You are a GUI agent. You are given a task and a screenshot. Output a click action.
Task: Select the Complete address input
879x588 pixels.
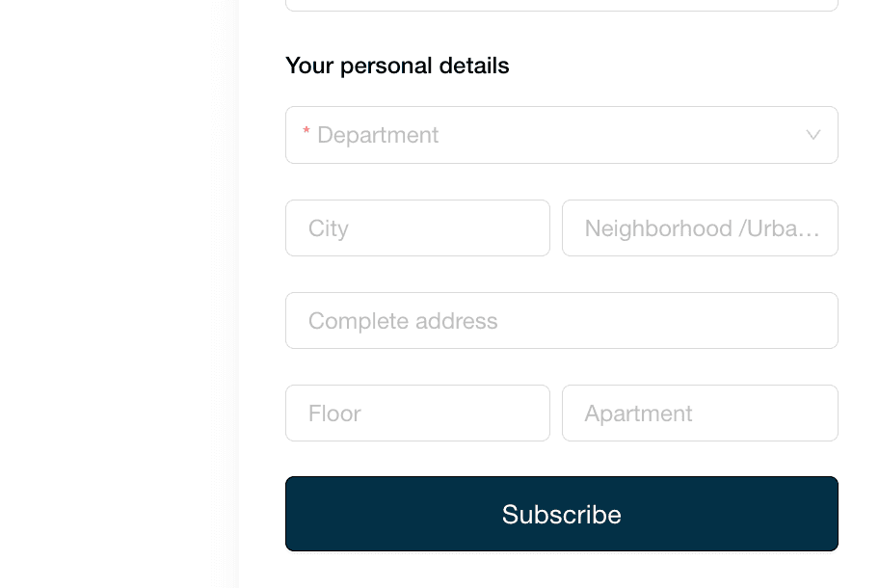[x=562, y=320]
